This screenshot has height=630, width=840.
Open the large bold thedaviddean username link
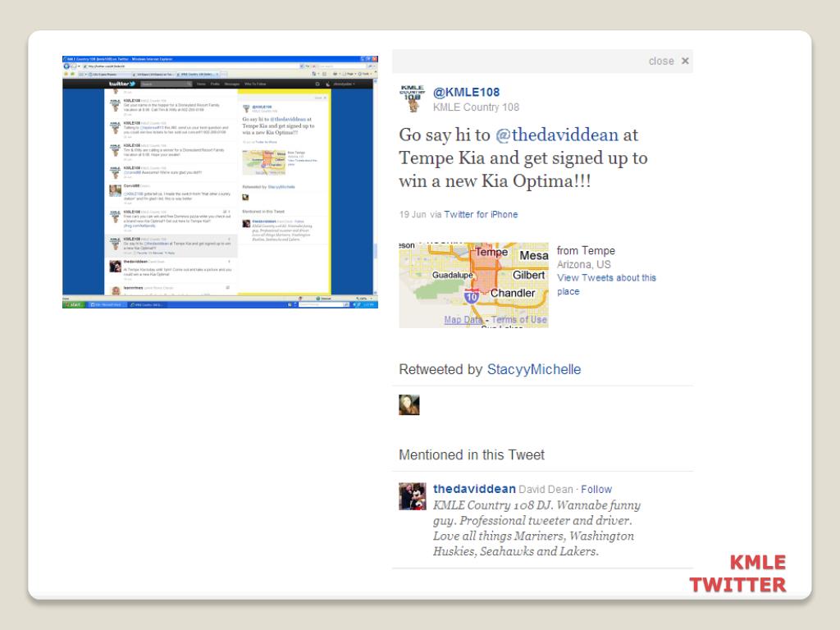coord(474,489)
